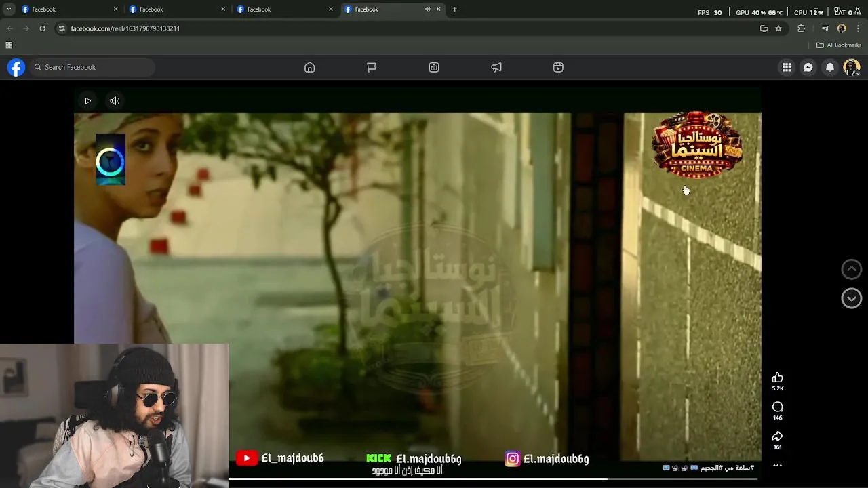868x488 pixels.
Task: Close the second Facebook tab
Action: 223,9
